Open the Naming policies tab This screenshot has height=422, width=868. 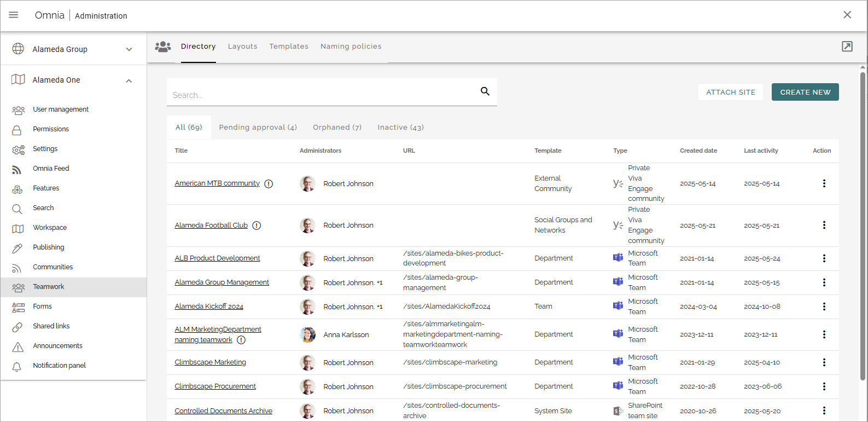click(351, 47)
